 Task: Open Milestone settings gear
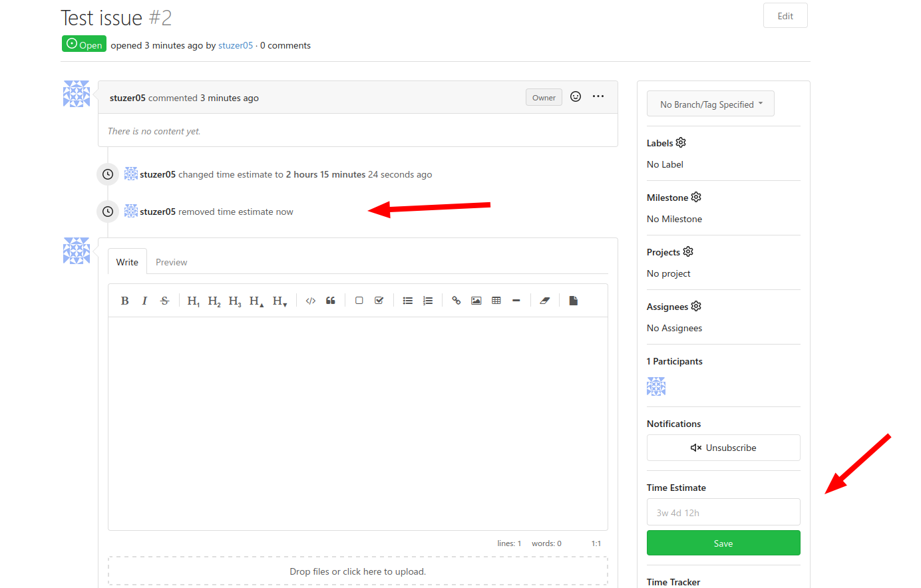[696, 197]
